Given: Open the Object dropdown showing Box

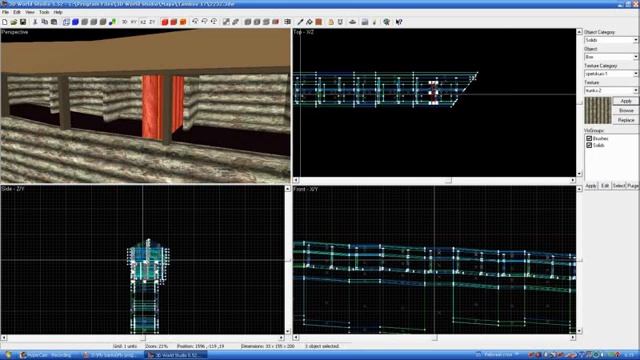Looking at the screenshot, I should pos(611,57).
